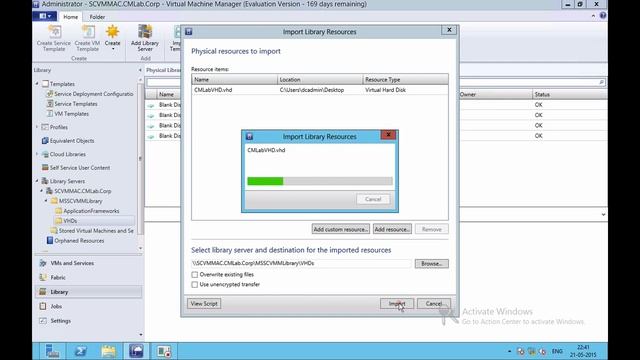
Task: Click the Create Service Template ribbon icon
Action: tap(54, 38)
